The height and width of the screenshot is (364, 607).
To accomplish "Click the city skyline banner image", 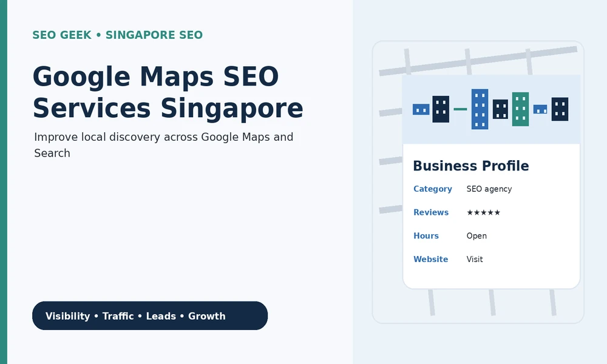I will [491, 109].
